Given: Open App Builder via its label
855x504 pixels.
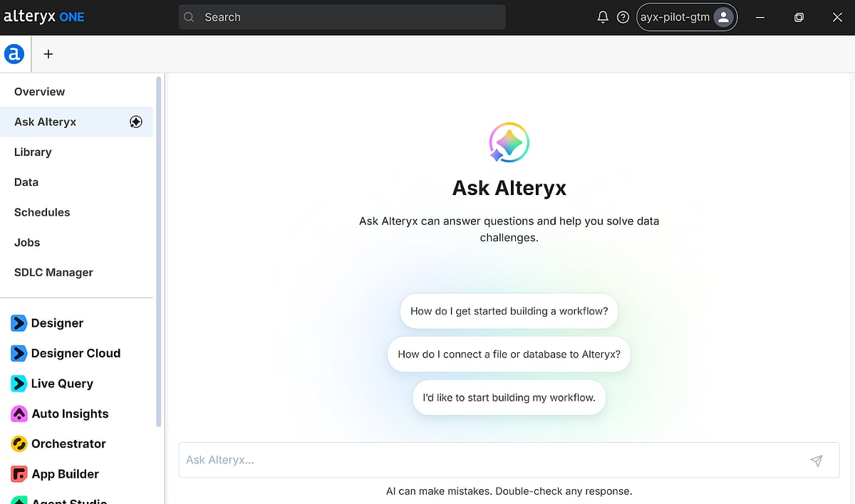Looking at the screenshot, I should tap(65, 474).
